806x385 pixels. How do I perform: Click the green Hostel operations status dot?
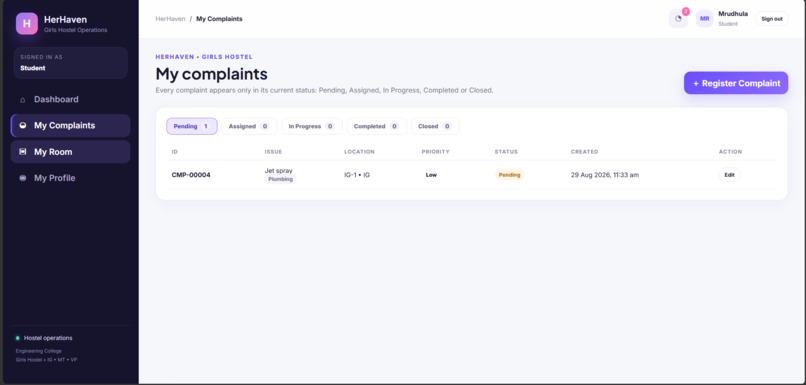[17, 338]
